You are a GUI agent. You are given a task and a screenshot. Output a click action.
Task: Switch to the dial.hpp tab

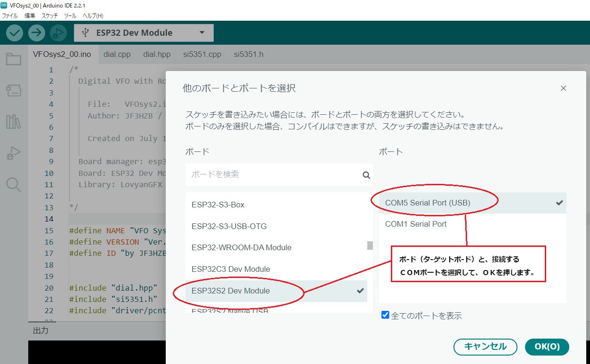[157, 55]
